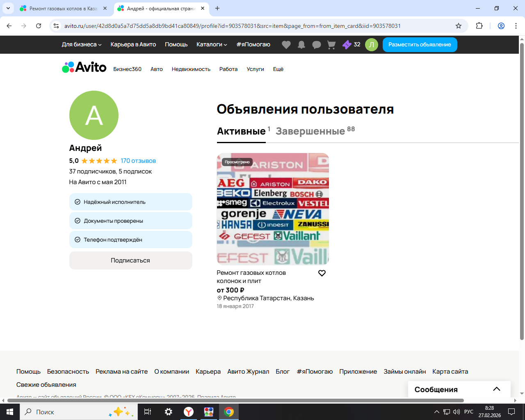Open the Windows Start menu

[x=10, y=412]
